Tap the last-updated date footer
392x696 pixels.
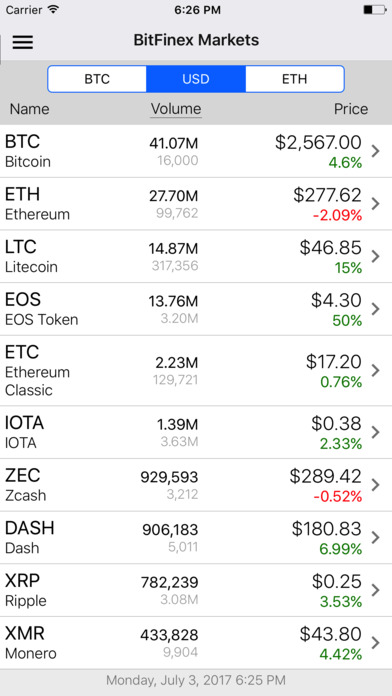pyautogui.click(x=196, y=680)
